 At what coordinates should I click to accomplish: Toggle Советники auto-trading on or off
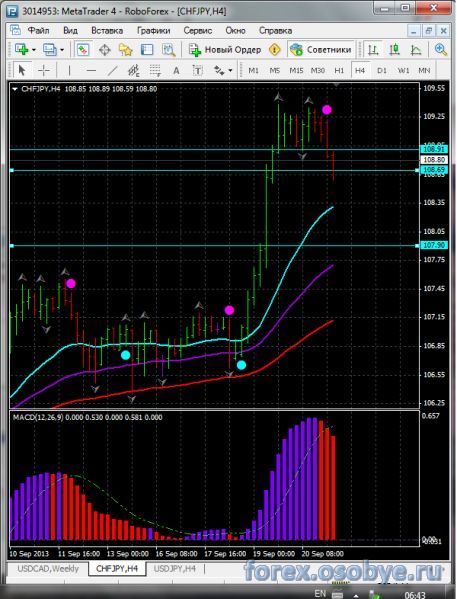(320, 50)
